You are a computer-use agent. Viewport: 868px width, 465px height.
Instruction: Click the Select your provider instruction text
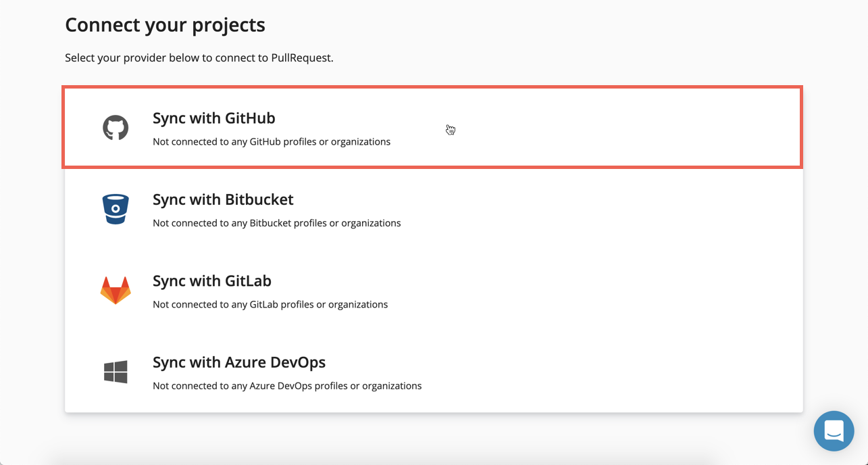(199, 58)
